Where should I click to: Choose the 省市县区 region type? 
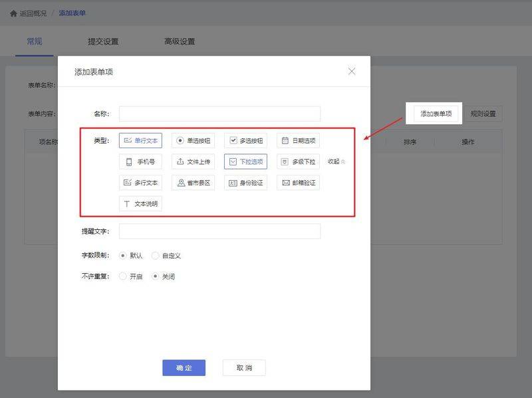(193, 183)
